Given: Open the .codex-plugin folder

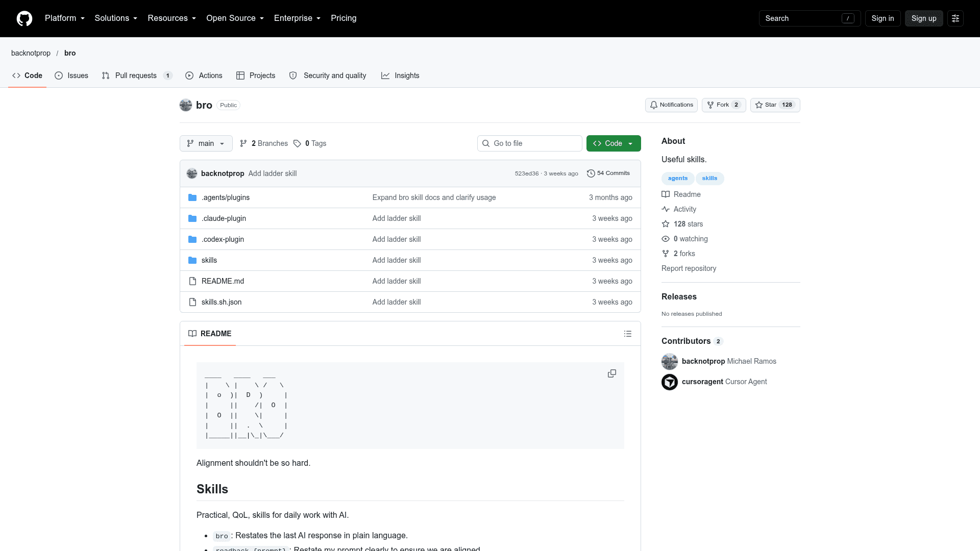Looking at the screenshot, I should (x=223, y=239).
